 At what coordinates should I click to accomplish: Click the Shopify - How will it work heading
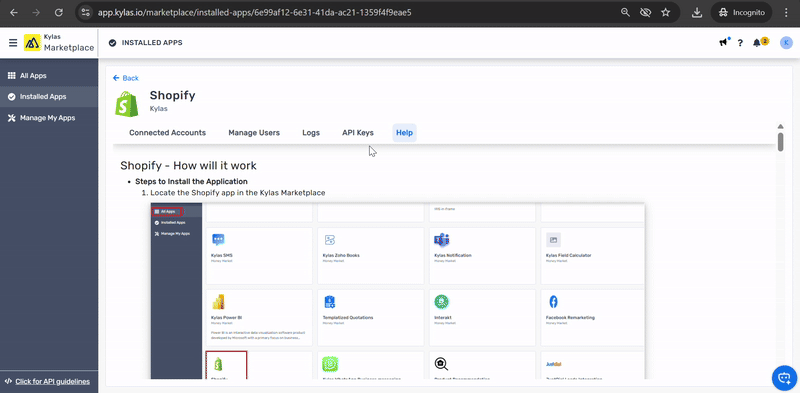click(x=188, y=165)
